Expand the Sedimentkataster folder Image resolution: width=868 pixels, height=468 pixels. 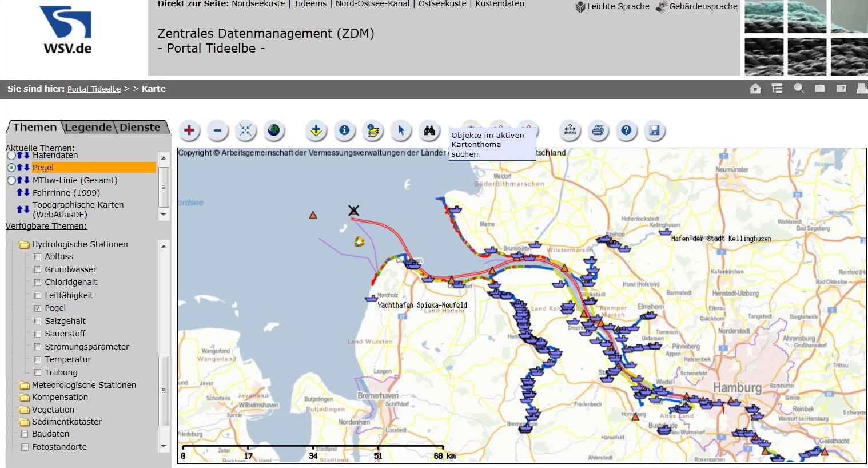click(25, 422)
